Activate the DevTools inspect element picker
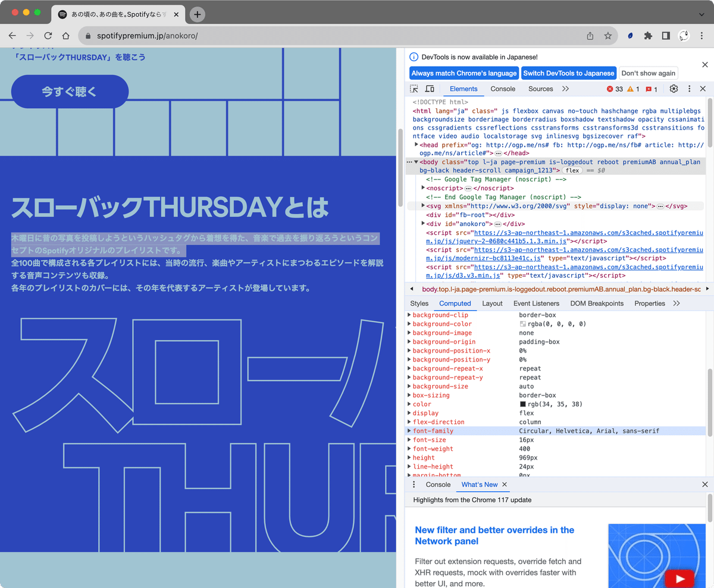This screenshot has height=588, width=714. coord(414,89)
